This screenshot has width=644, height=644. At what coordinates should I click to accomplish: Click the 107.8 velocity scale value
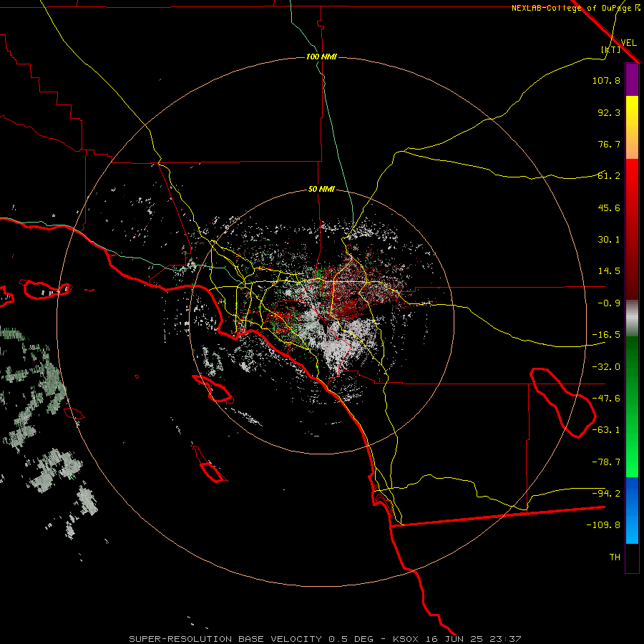point(606,80)
